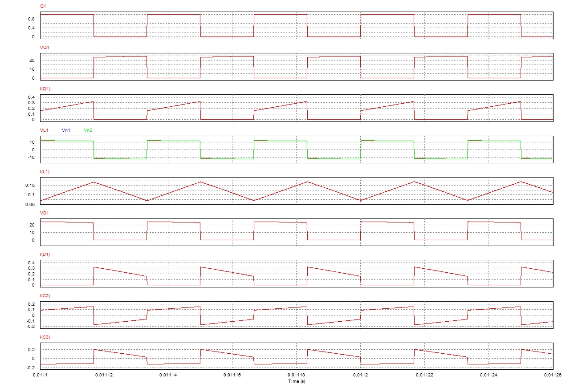Click the 0.0112 time axis tick
This screenshot has height=392, width=566.
click(360, 376)
